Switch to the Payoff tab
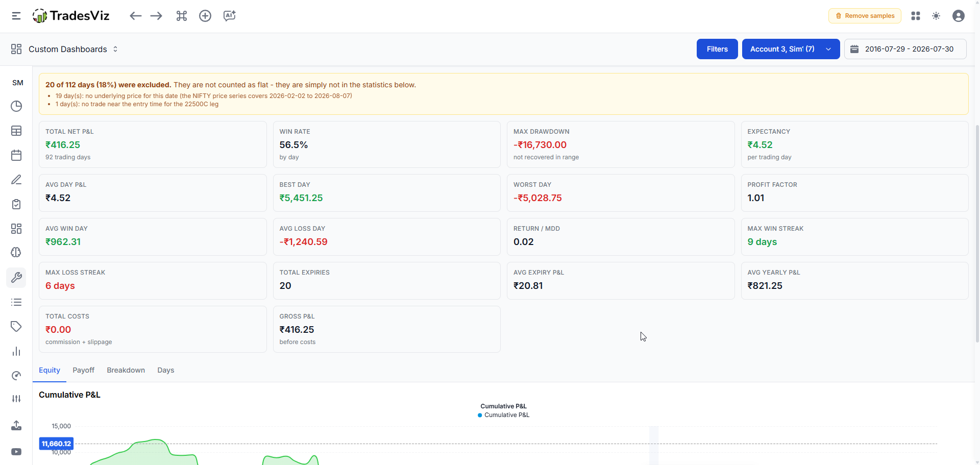The height and width of the screenshot is (465, 980). [83, 370]
